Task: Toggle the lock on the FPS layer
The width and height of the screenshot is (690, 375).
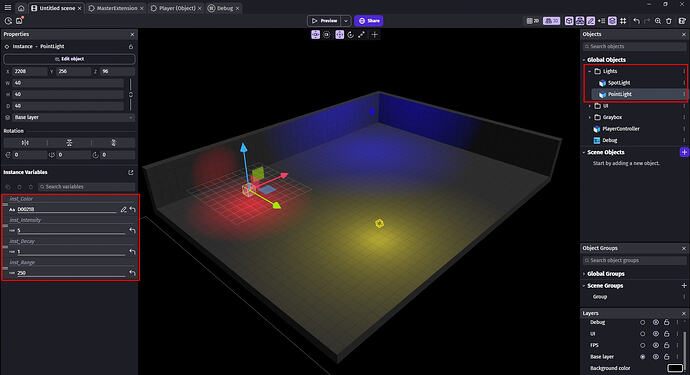Action: pyautogui.click(x=667, y=345)
